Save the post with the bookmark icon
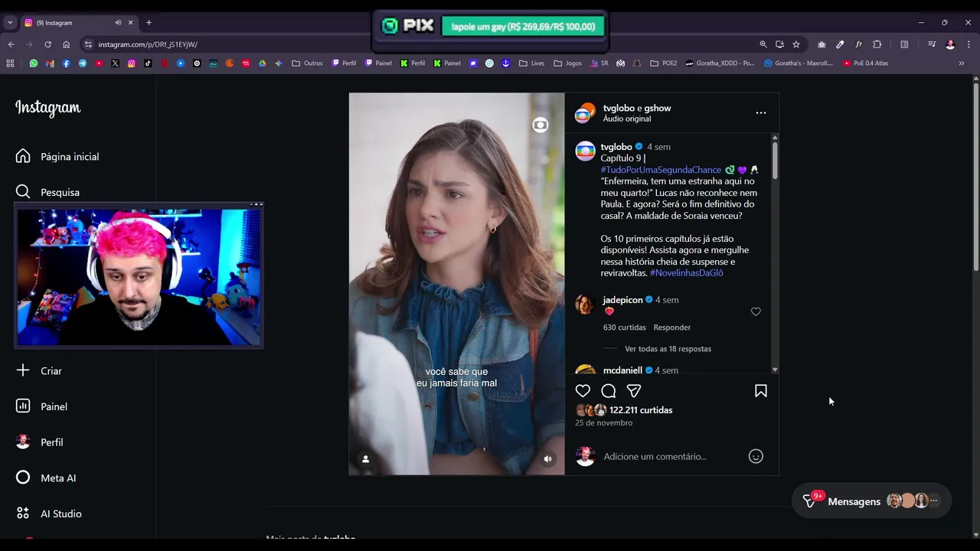 tap(761, 391)
